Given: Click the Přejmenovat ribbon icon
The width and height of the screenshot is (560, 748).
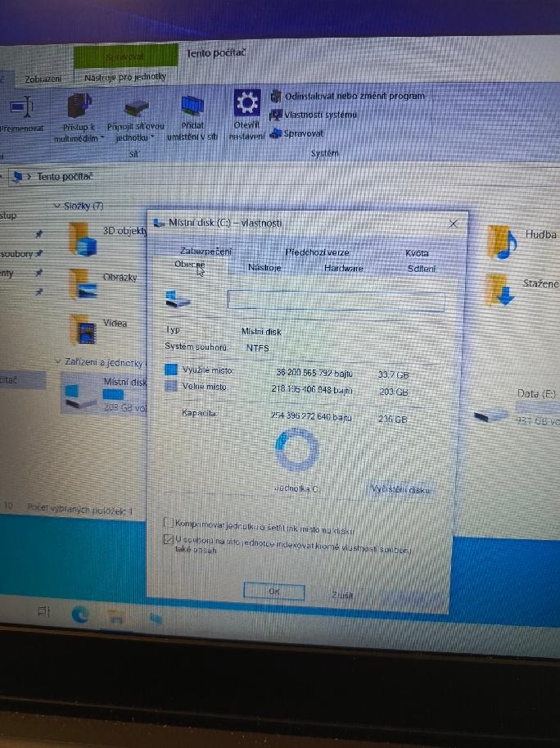Looking at the screenshot, I should click(x=21, y=107).
